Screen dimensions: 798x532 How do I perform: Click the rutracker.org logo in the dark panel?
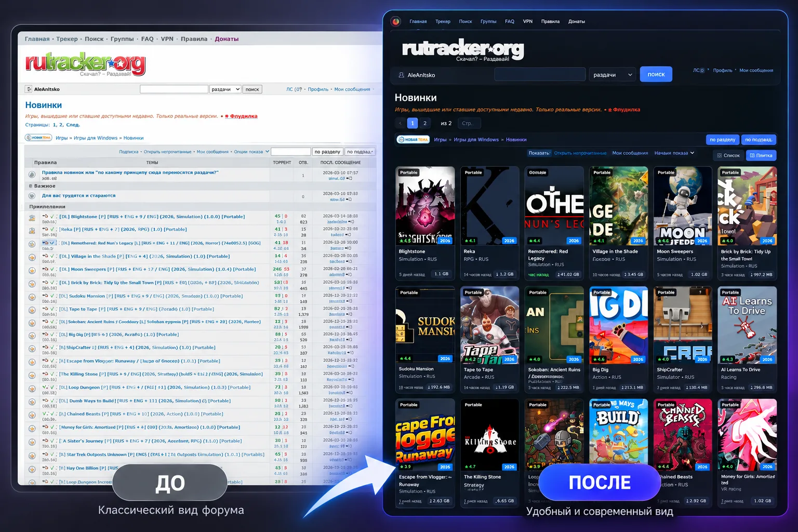(463, 50)
